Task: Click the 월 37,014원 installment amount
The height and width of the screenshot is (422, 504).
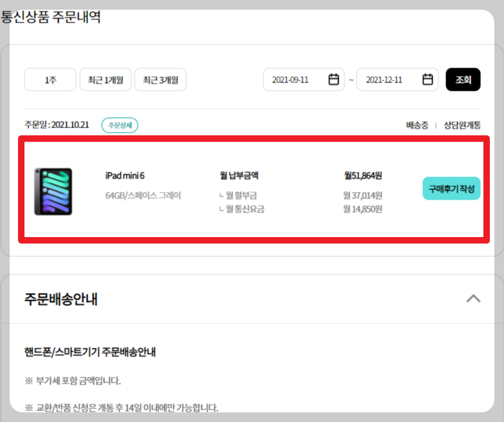Action: (x=362, y=195)
